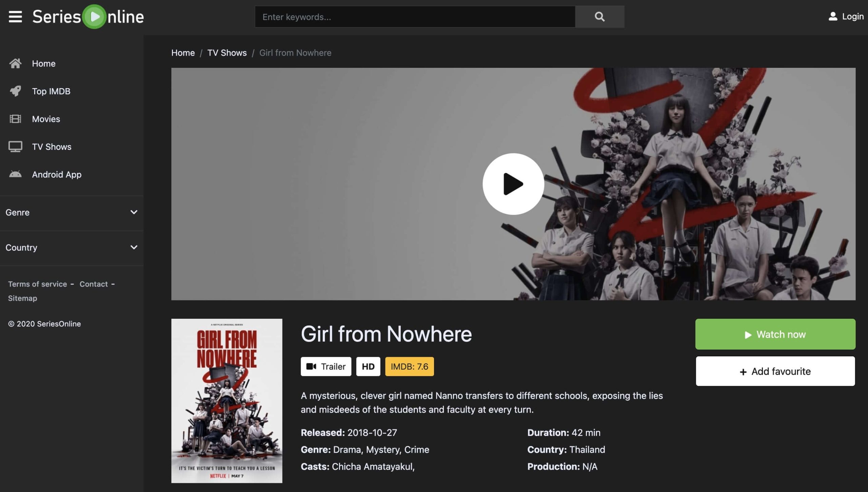Click the Terms of service link
The image size is (868, 492).
click(38, 284)
